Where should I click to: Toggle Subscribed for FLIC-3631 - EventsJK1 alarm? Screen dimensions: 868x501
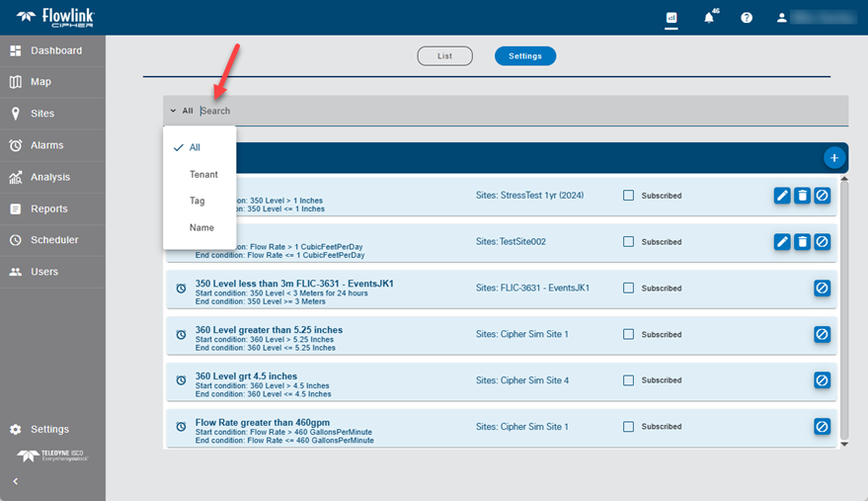point(629,289)
